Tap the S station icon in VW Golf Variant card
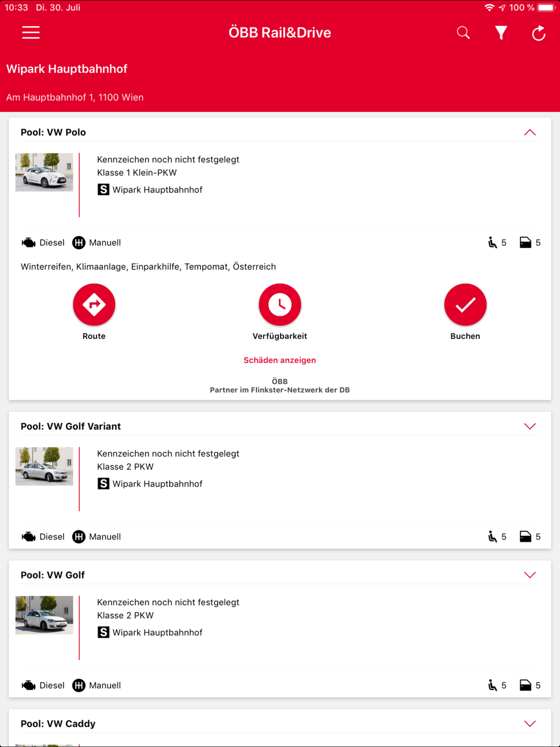 click(x=104, y=484)
